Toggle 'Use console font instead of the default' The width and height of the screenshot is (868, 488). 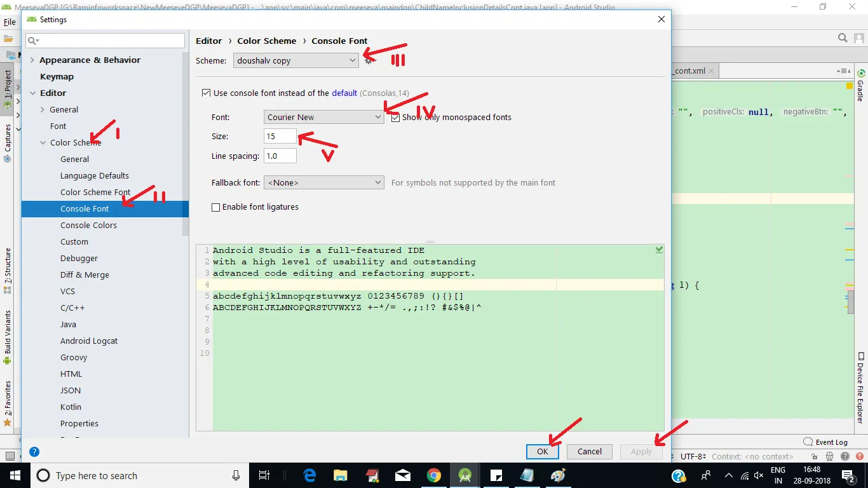206,93
